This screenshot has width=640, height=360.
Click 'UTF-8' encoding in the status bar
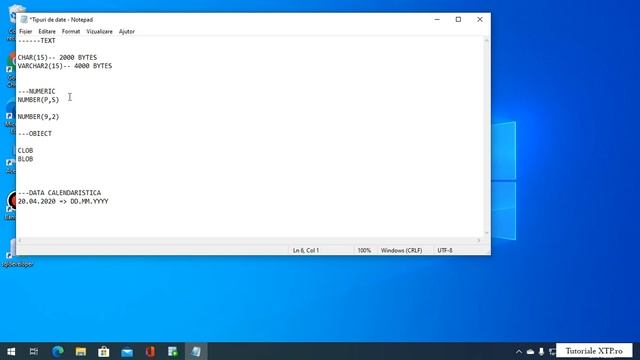click(x=444, y=250)
